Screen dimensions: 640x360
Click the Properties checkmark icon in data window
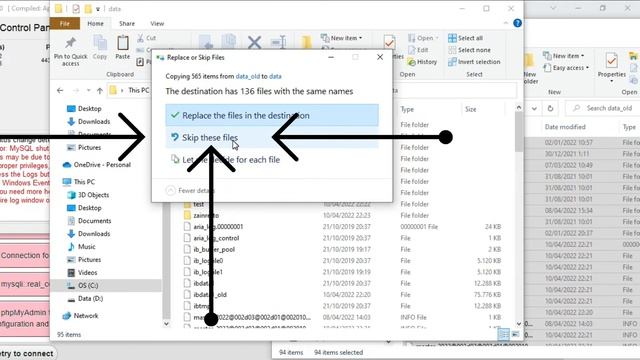pos(389,42)
